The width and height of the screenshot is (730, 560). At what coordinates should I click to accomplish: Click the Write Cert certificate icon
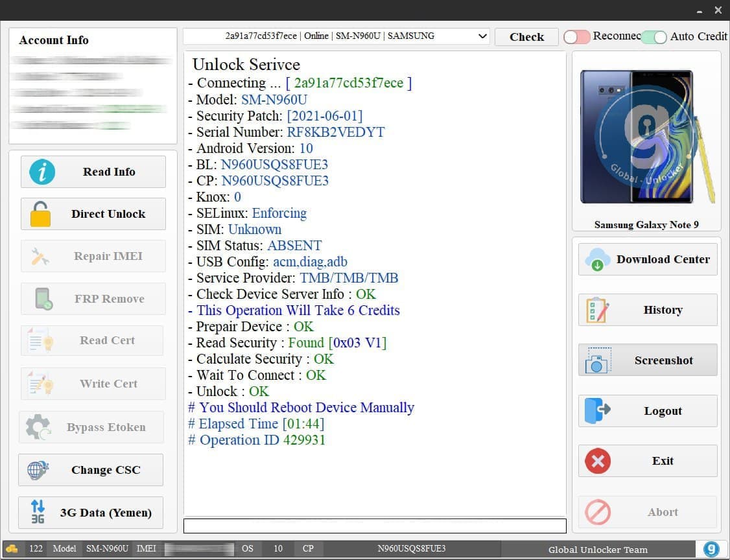[x=40, y=384]
